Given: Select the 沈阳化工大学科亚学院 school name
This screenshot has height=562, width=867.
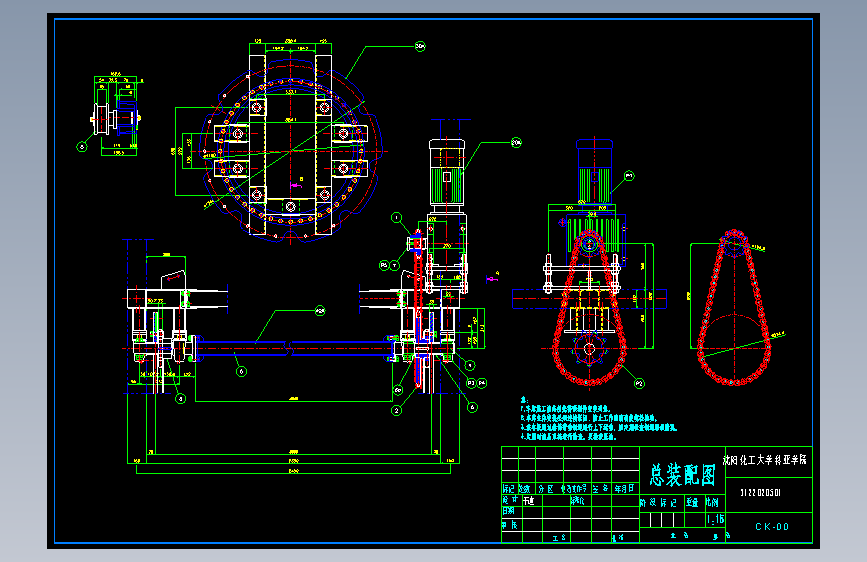Looking at the screenshot, I should point(765,460).
